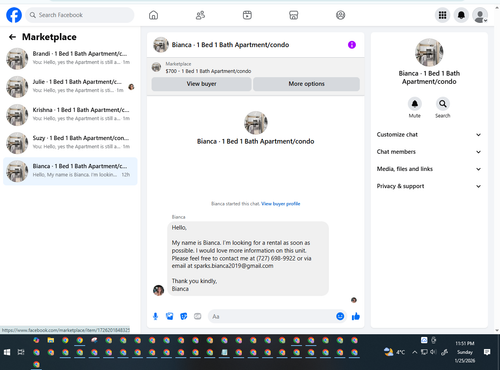Select the Bianca apartment conversation
Image resolution: width=500 pixels, height=370 pixels.
click(x=70, y=171)
